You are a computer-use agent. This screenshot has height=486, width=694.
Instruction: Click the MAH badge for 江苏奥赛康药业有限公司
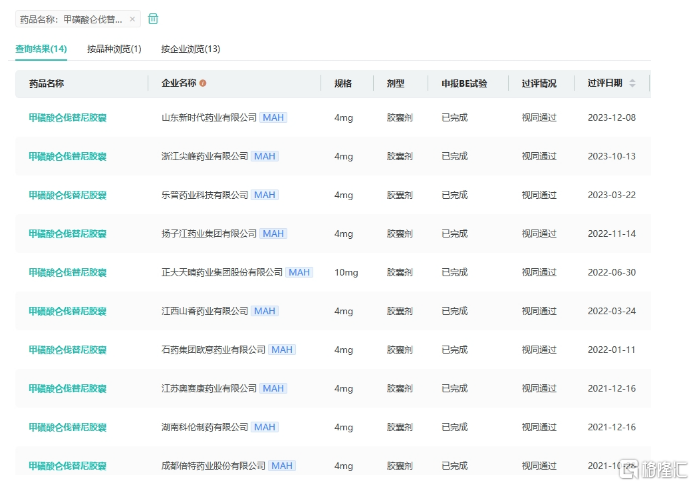point(273,389)
